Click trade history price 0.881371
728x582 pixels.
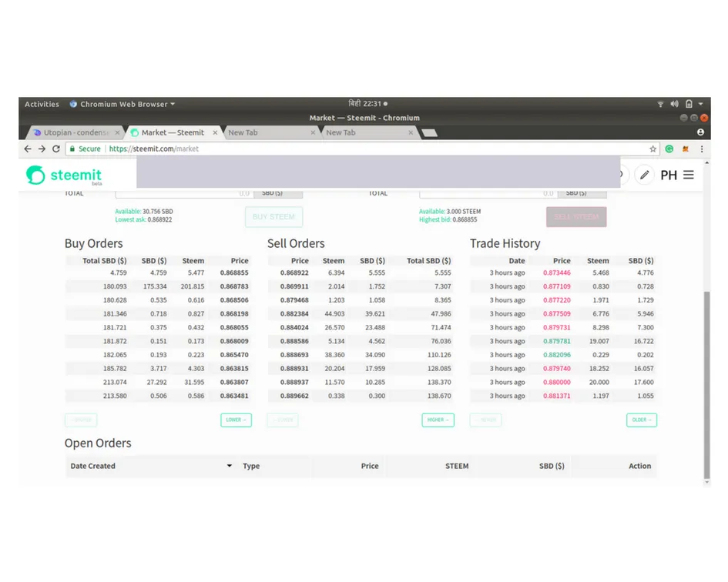click(x=557, y=396)
